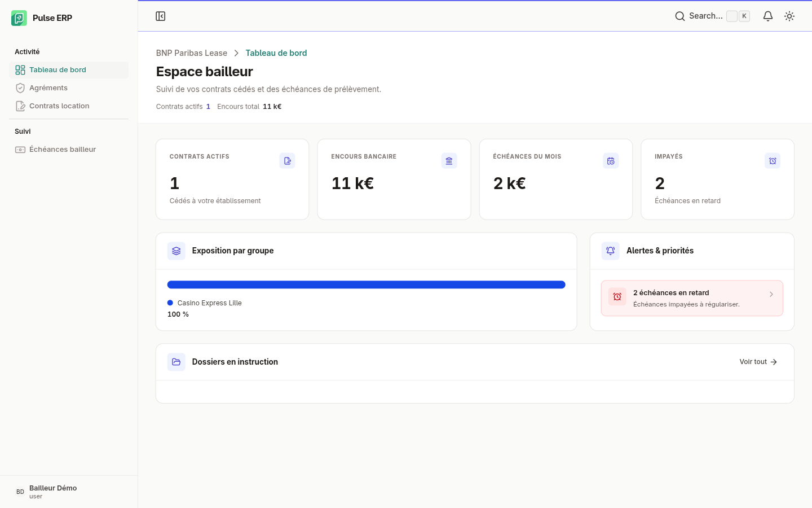Open Agréments menu item
The height and width of the screenshot is (508, 812).
[x=69, y=88]
